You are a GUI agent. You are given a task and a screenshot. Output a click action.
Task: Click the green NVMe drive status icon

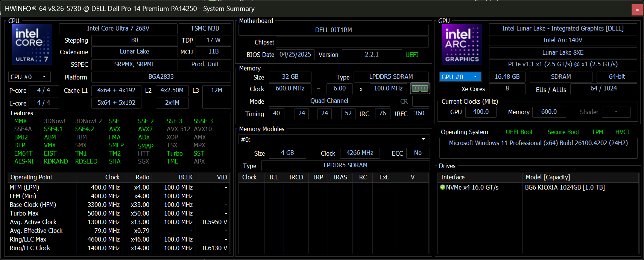[x=442, y=187]
